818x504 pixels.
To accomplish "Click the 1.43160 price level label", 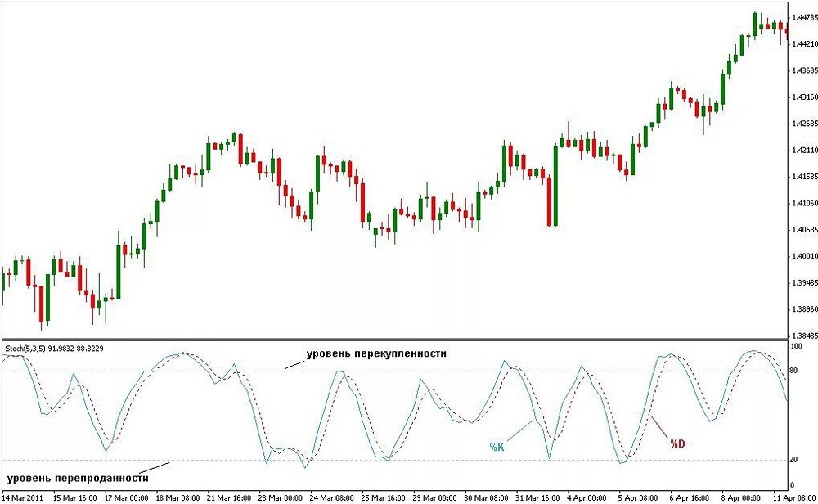I will point(805,97).
